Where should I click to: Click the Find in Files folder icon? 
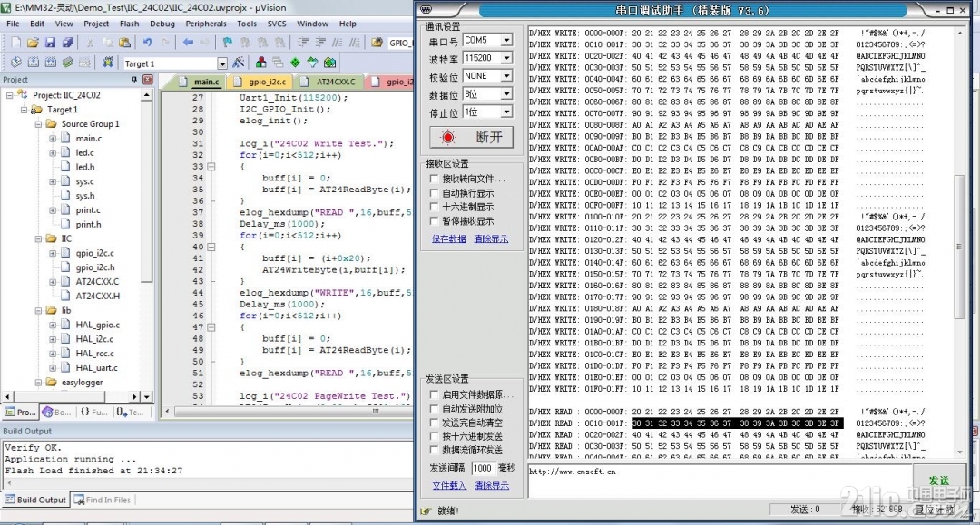coord(377,43)
